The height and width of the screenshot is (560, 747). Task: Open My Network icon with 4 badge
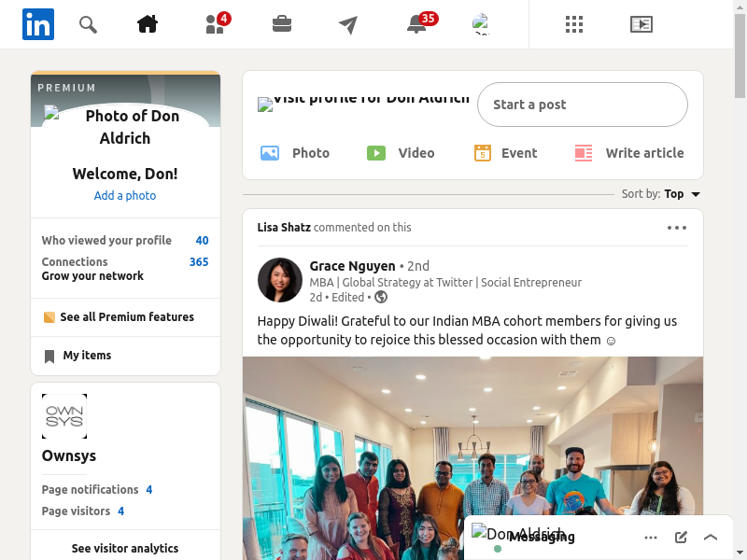click(216, 24)
